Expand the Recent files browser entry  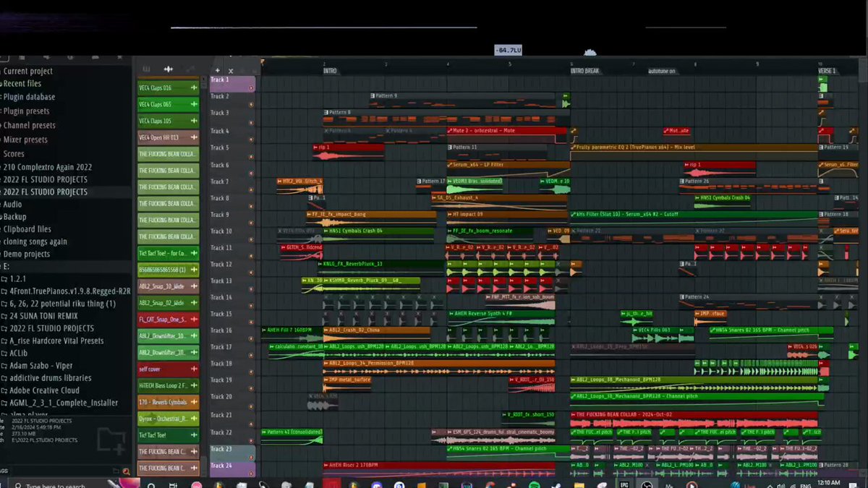point(22,84)
